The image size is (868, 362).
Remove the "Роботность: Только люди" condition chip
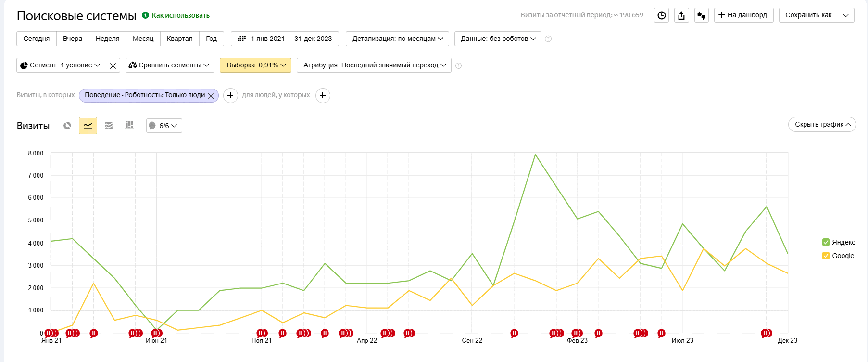point(211,96)
